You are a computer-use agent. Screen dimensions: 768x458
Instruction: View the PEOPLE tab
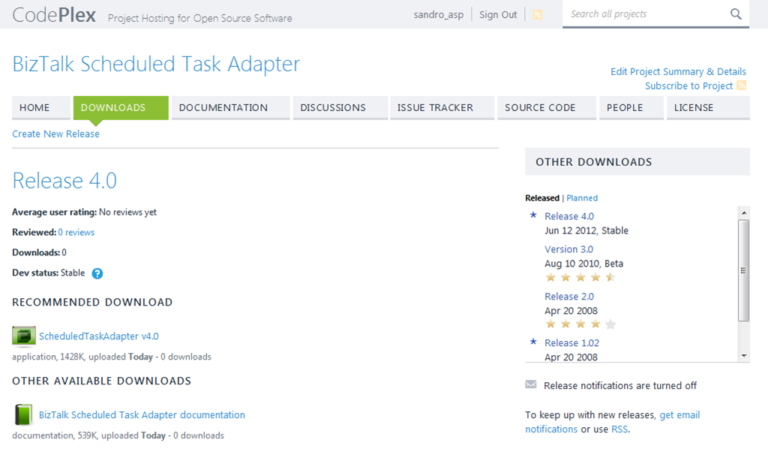[631, 108]
